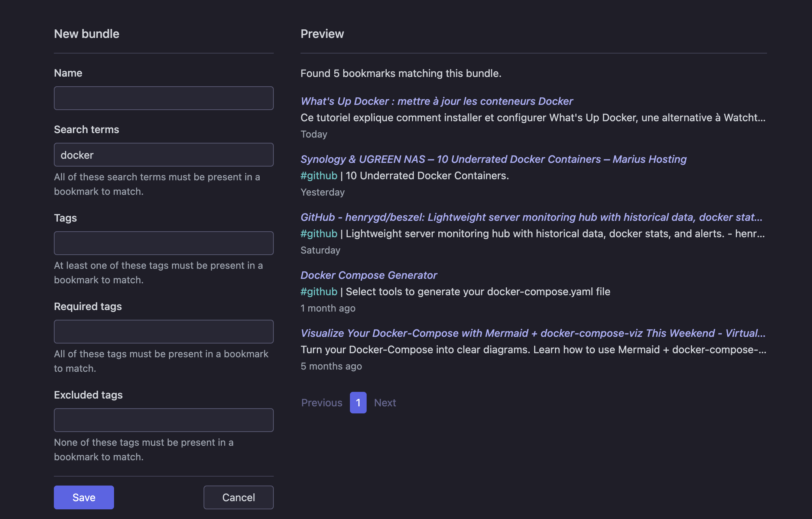Go to Previous page in pagination
812x519 pixels.
(x=322, y=403)
